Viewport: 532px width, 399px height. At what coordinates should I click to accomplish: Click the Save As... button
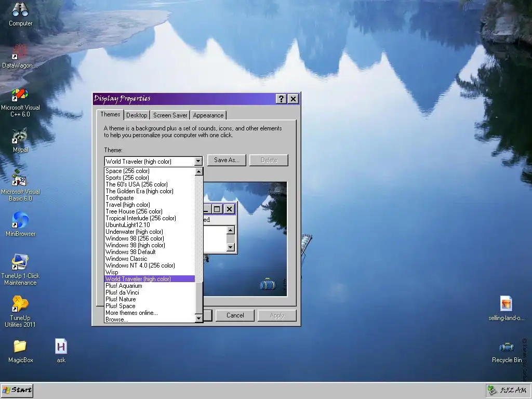point(227,160)
